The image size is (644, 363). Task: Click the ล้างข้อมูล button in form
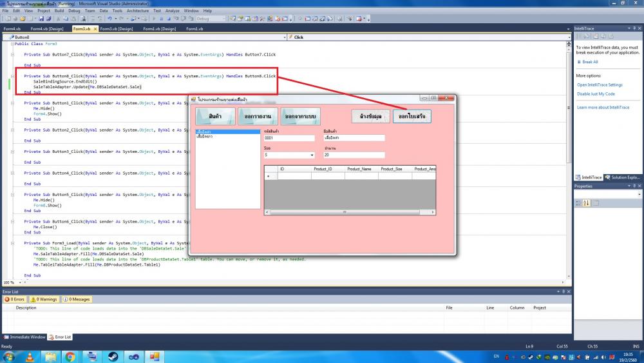(370, 116)
